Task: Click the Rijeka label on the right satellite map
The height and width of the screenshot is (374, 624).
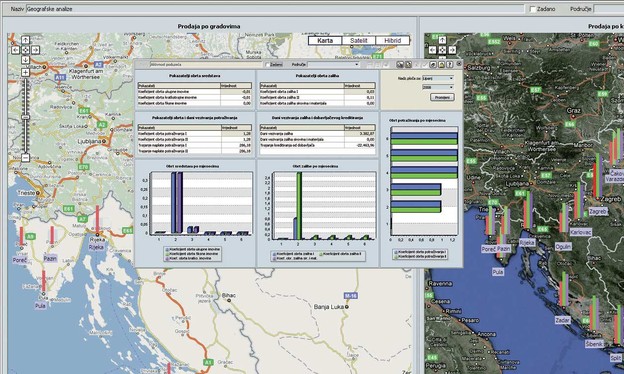Action: [x=527, y=242]
